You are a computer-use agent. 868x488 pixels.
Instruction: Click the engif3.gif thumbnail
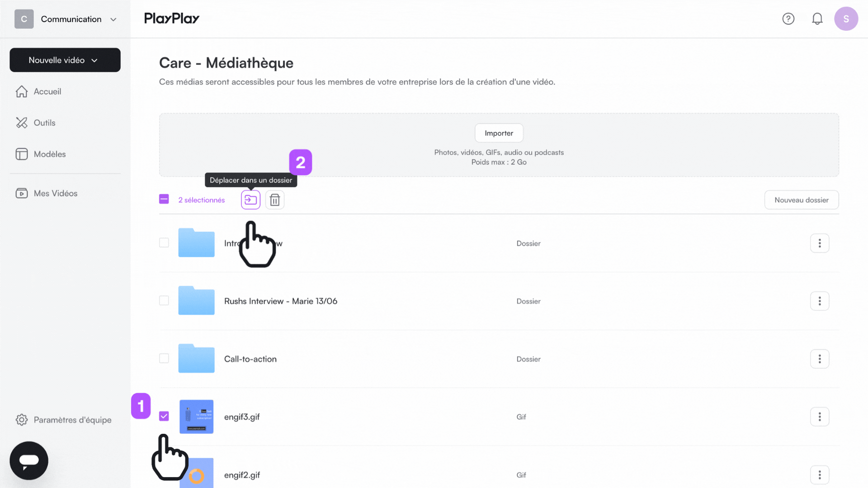tap(196, 417)
